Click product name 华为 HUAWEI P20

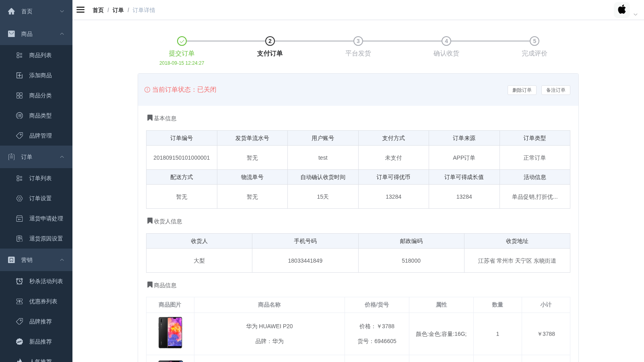click(x=269, y=326)
